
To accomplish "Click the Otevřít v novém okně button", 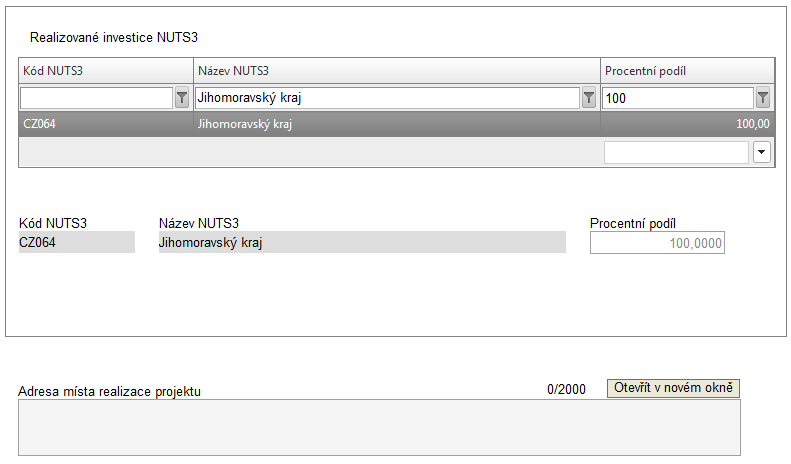I will click(673, 388).
